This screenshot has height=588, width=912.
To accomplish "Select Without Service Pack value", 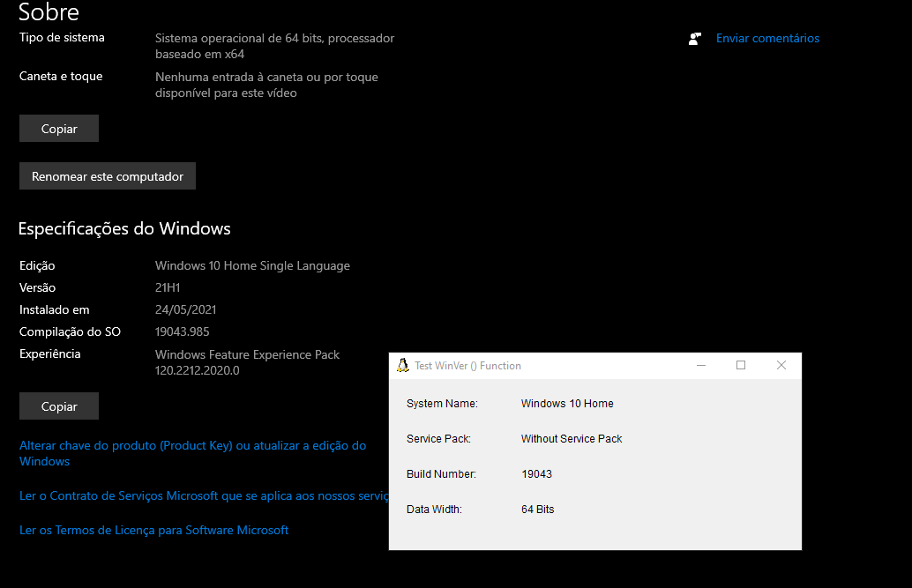I will click(x=572, y=439).
